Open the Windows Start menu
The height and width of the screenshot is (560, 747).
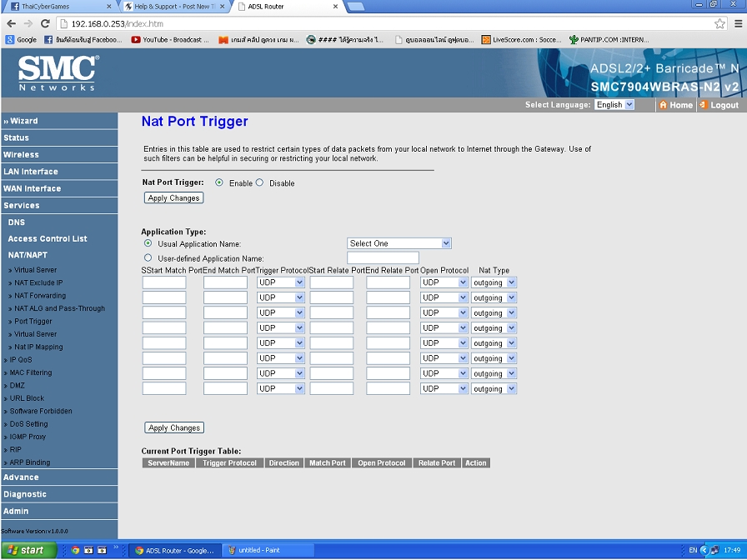click(28, 551)
